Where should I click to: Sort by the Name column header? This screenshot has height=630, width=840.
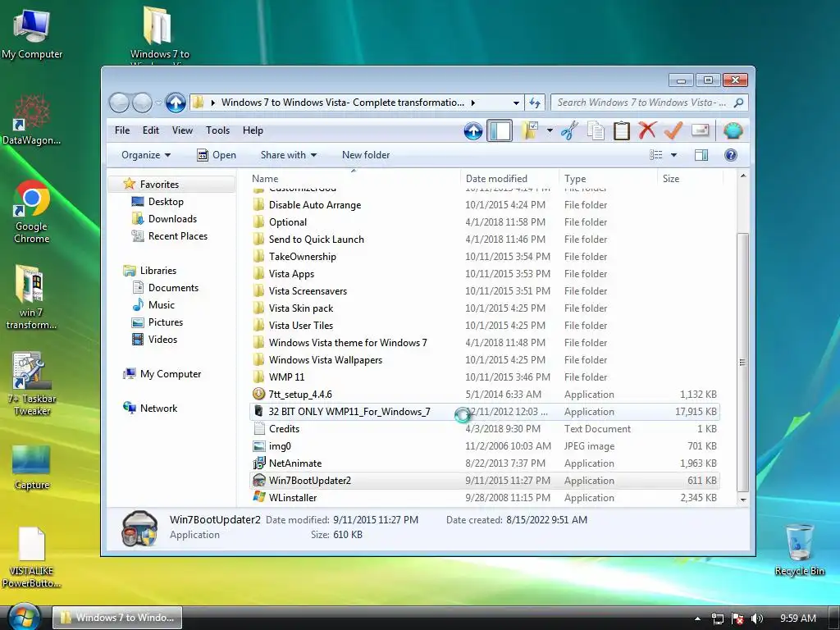pyautogui.click(x=354, y=178)
